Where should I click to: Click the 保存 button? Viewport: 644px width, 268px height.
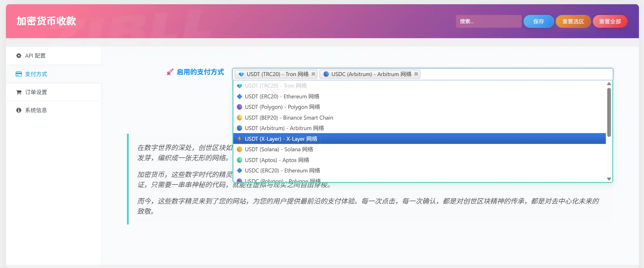(539, 21)
